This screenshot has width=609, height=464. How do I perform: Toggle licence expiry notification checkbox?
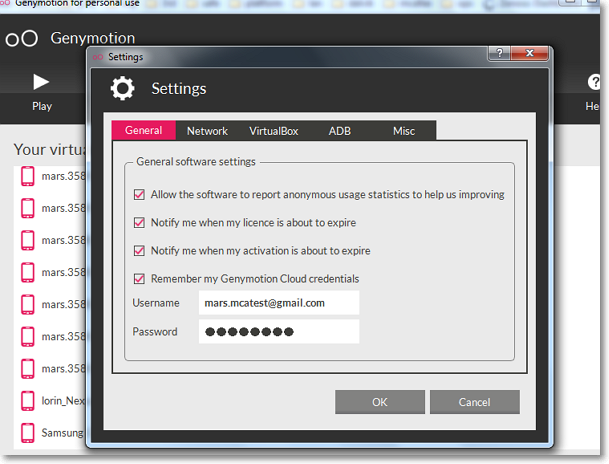[139, 222]
